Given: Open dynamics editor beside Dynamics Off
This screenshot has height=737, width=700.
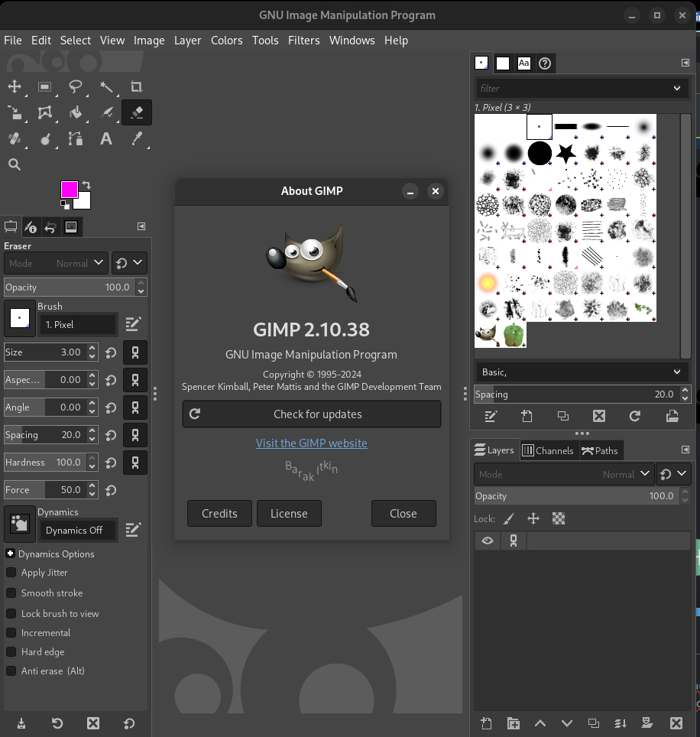Looking at the screenshot, I should tap(134, 530).
